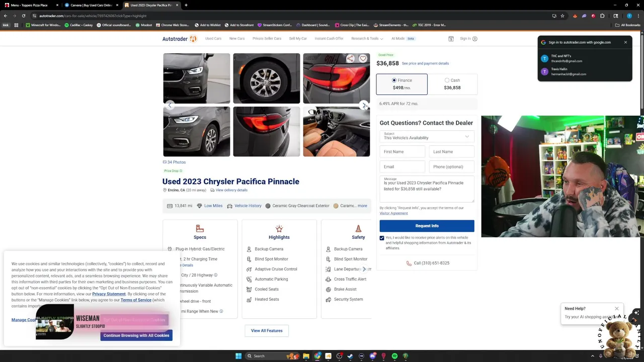Open See price and payment details
The image size is (644, 362).
(x=425, y=63)
